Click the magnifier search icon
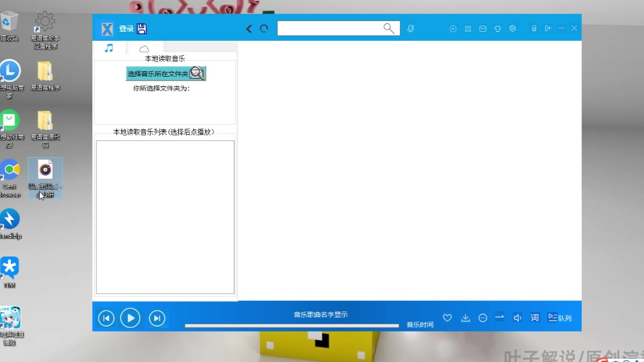Screen dimensions: 644x362 pos(389,28)
